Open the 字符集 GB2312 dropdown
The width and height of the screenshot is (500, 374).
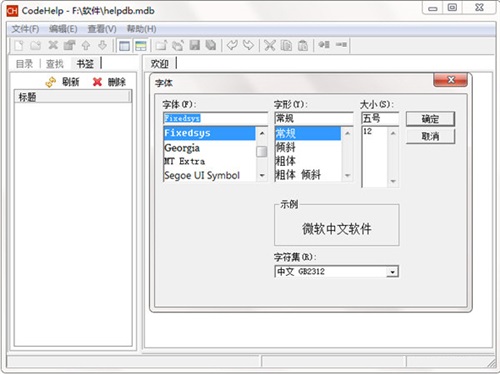[x=392, y=272]
